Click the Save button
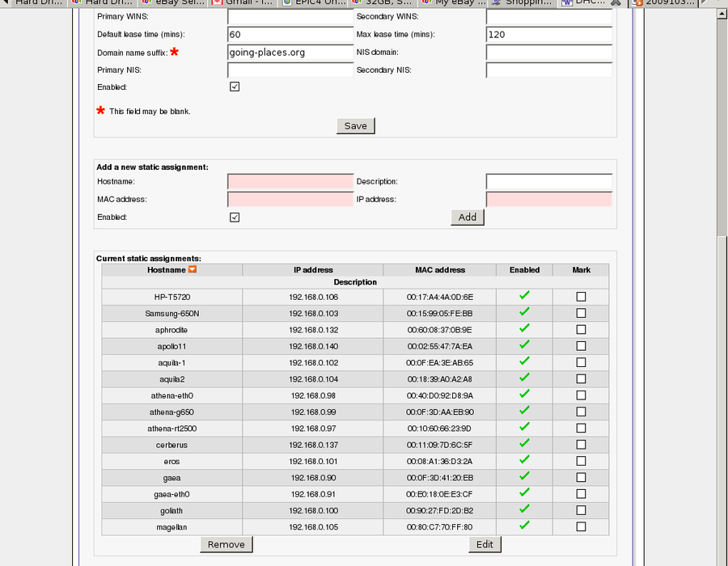The height and width of the screenshot is (566, 728). pyautogui.click(x=356, y=125)
